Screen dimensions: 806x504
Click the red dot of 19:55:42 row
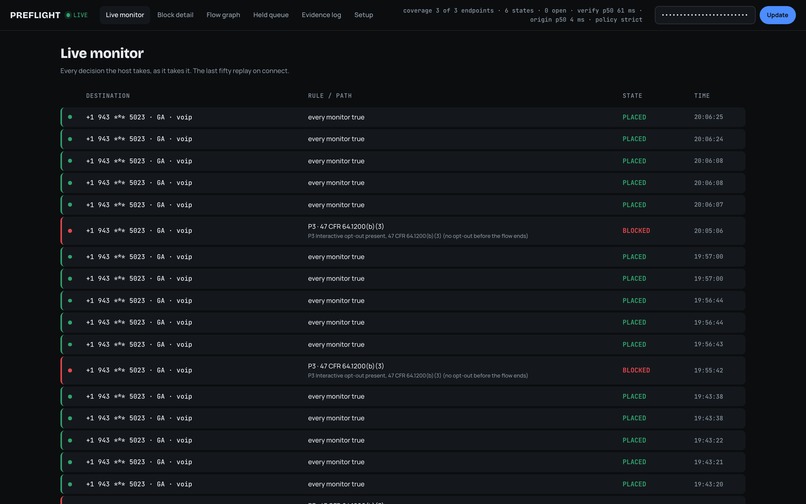click(70, 370)
